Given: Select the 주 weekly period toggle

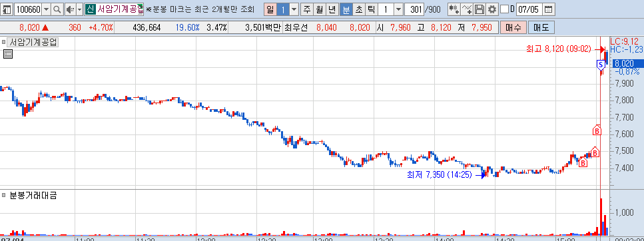Looking at the screenshot, I should 307,9.
